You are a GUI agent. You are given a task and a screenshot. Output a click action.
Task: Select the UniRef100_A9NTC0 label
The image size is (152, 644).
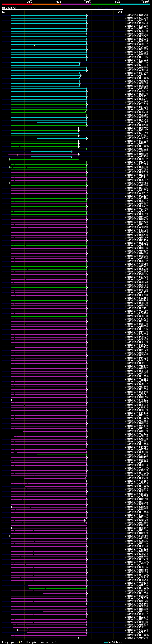[x=136, y=70]
